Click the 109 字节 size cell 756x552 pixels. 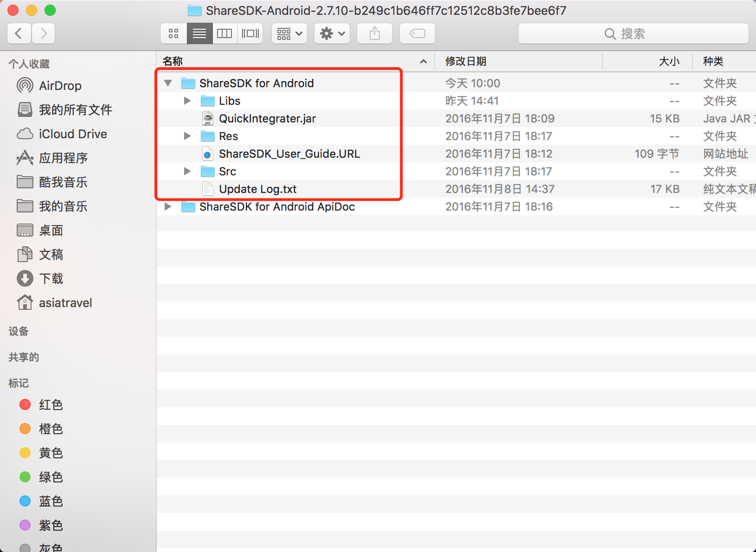[657, 154]
